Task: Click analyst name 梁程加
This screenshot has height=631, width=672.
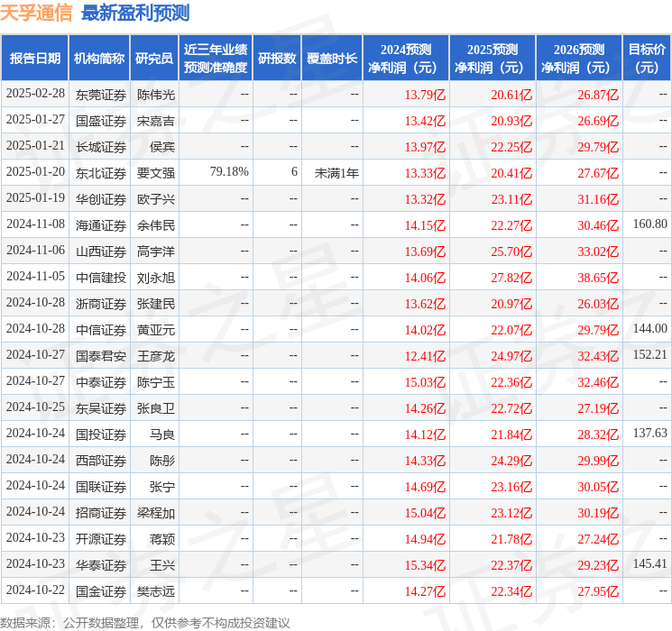Action: [156, 513]
